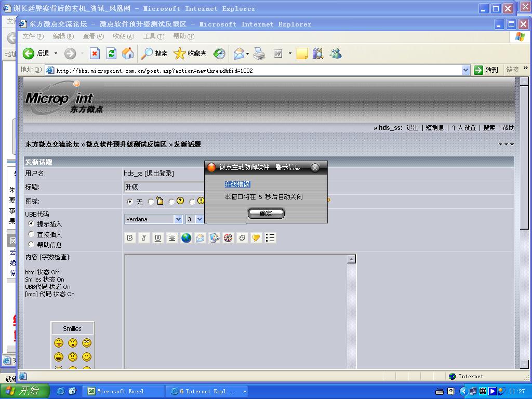Select the 无 (none) icon radio
The width and height of the screenshot is (532, 399).
[x=129, y=202]
